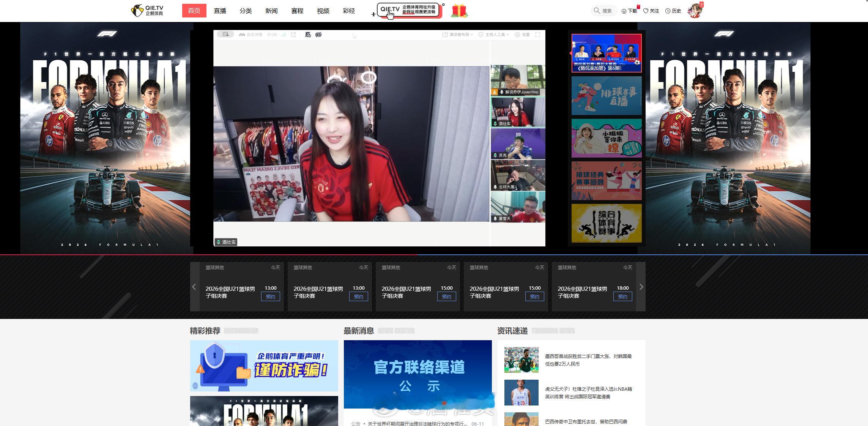
Task: Click the 资讯速递 section heading
Action: pos(512,331)
